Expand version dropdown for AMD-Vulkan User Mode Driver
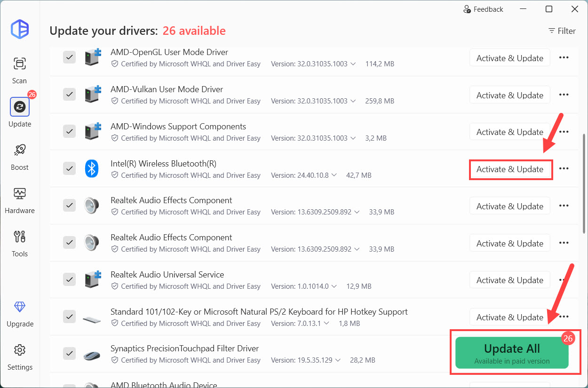This screenshot has height=388, width=588. coord(353,101)
